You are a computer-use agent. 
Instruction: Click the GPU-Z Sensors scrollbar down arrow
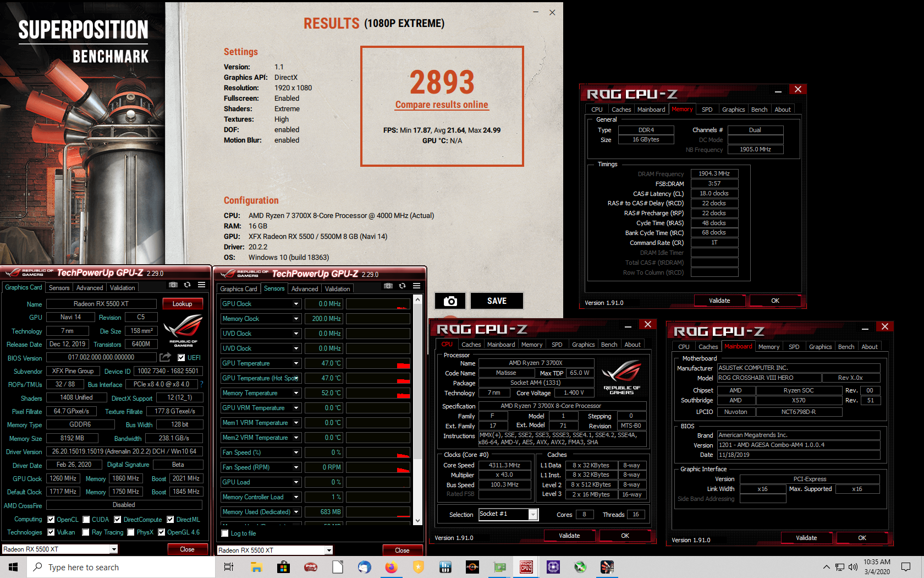[417, 520]
